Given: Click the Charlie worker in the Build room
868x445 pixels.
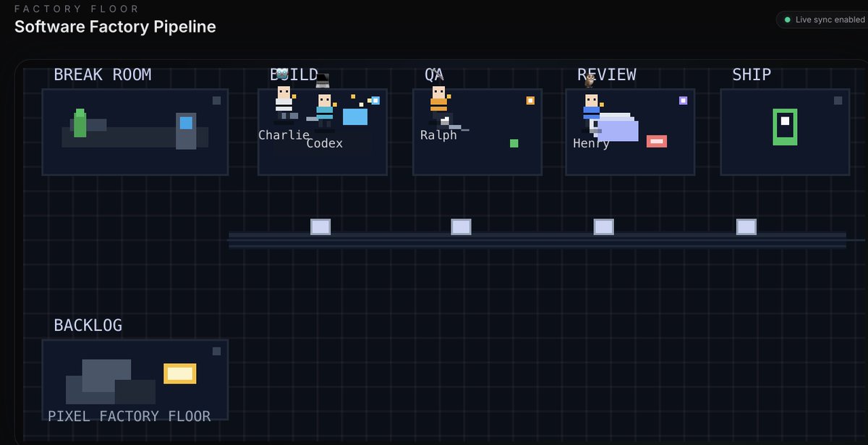Looking at the screenshot, I should point(284,102).
